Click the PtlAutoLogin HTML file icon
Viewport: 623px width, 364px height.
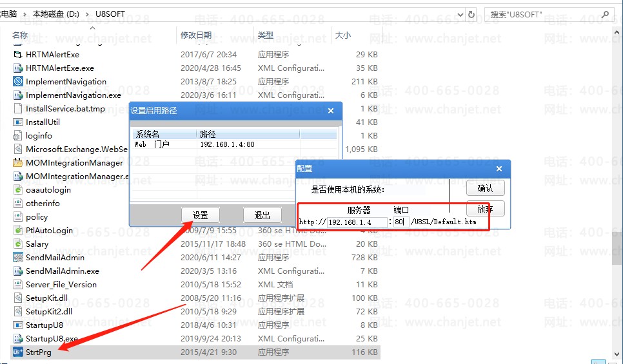coord(18,230)
